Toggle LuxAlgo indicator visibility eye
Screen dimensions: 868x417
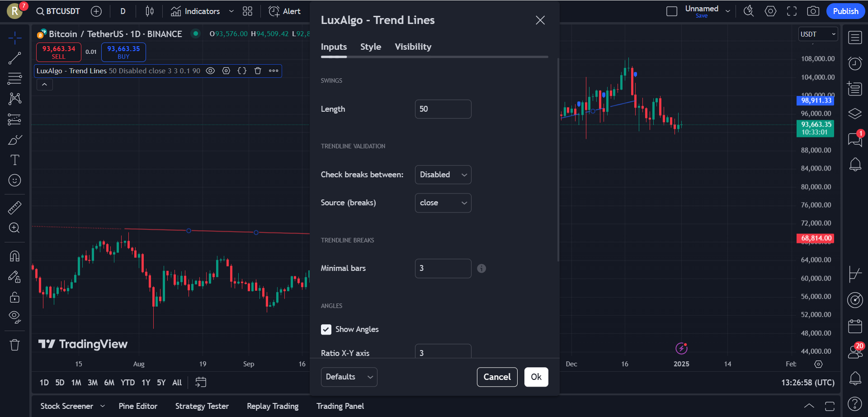pos(210,71)
